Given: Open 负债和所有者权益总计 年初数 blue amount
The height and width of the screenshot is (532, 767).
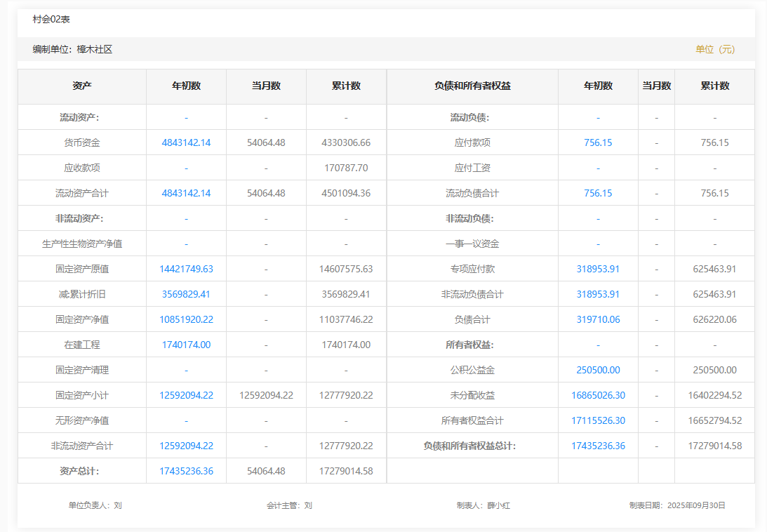Looking at the screenshot, I should [x=598, y=446].
